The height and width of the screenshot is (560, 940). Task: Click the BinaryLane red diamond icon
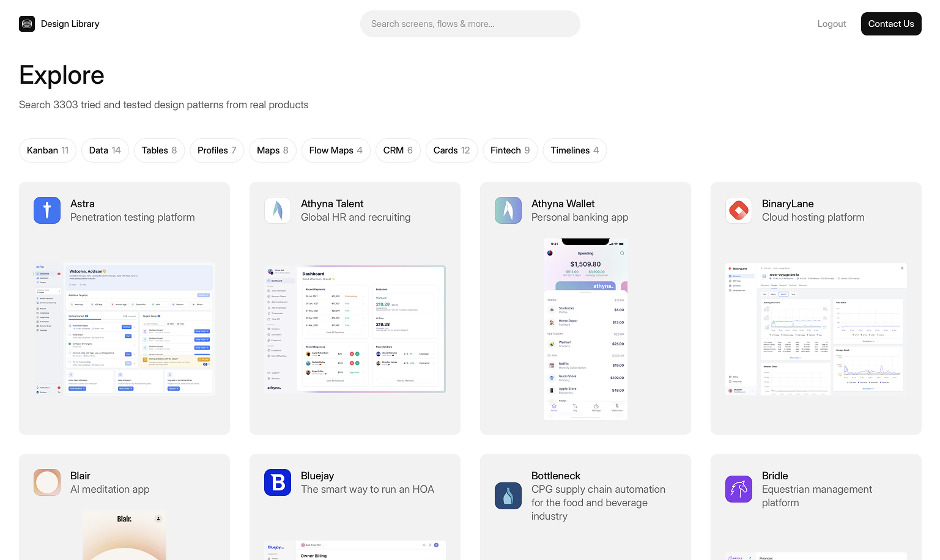coord(739,210)
